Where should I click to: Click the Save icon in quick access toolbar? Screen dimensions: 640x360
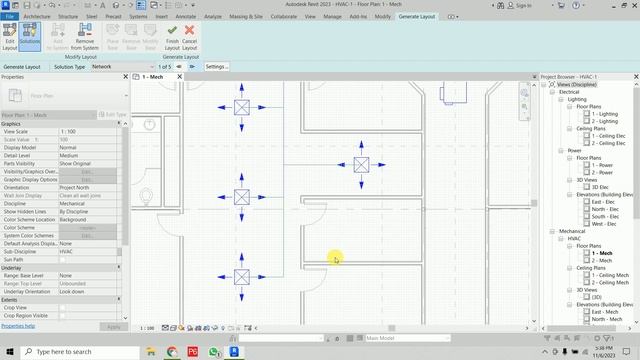click(x=27, y=5)
